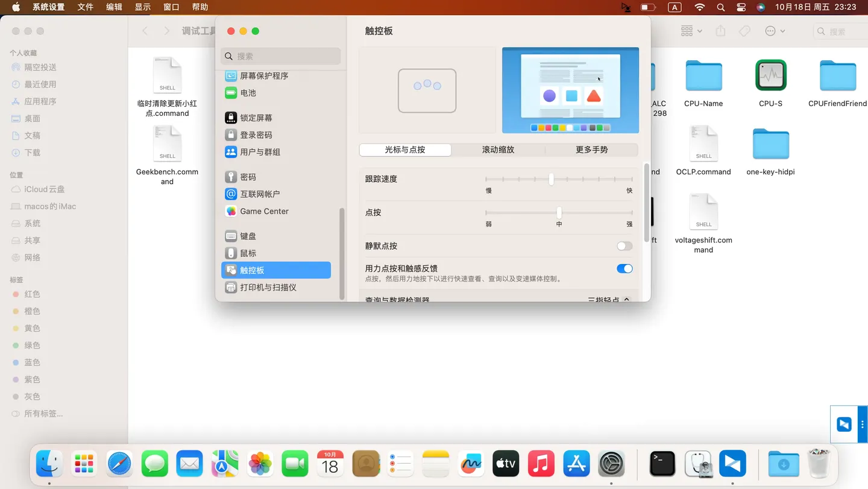Viewport: 868px width, 489px height.
Task: Open the 窗口 menu in the menu bar
Action: [x=171, y=7]
